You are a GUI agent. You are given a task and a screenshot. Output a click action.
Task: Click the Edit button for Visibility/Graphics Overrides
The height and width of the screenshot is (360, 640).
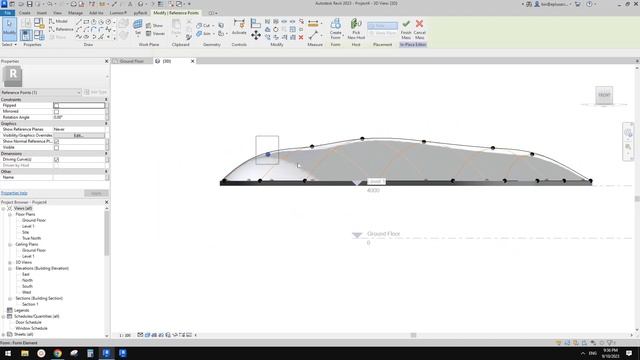click(x=78, y=136)
